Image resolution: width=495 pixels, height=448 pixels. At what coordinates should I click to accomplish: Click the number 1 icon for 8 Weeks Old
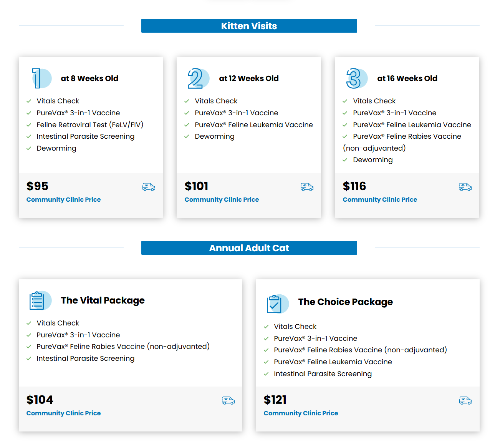tap(41, 78)
